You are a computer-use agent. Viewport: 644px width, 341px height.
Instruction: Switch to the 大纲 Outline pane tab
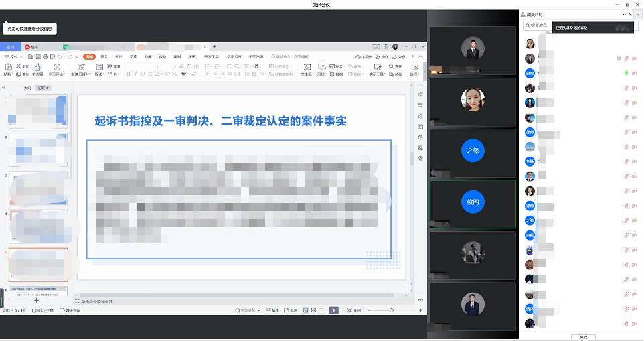(x=27, y=88)
